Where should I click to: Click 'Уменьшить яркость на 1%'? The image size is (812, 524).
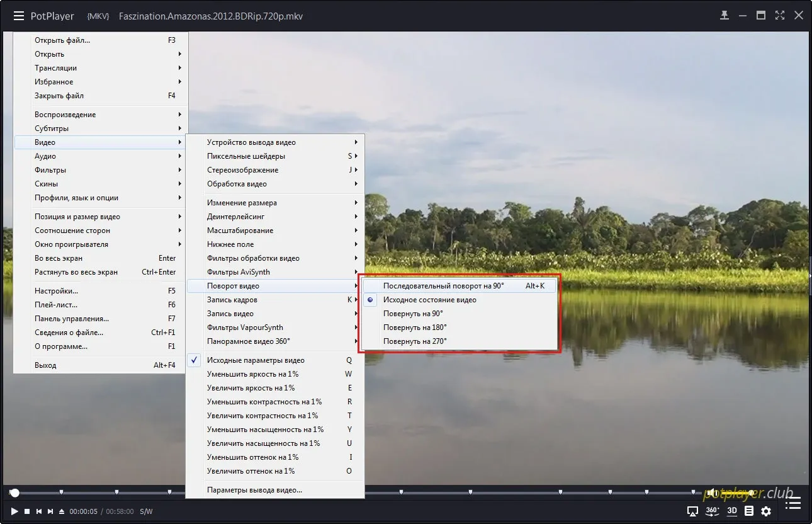coord(275,374)
